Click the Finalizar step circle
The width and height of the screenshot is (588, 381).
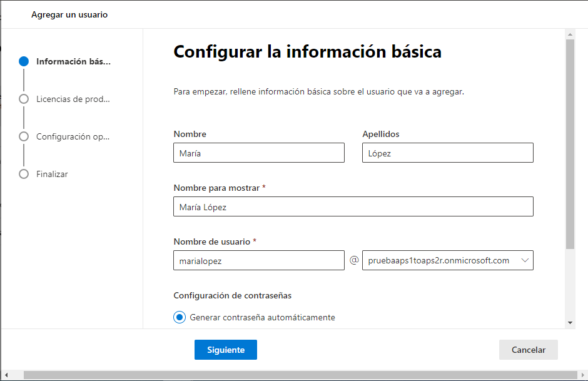24,174
